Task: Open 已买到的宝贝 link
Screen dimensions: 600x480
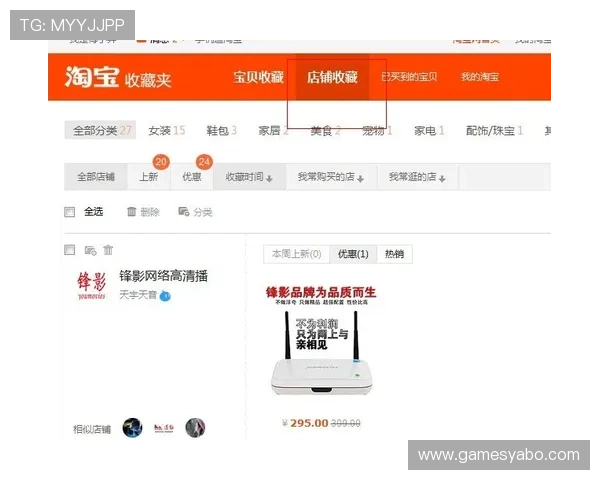Action: click(x=409, y=77)
